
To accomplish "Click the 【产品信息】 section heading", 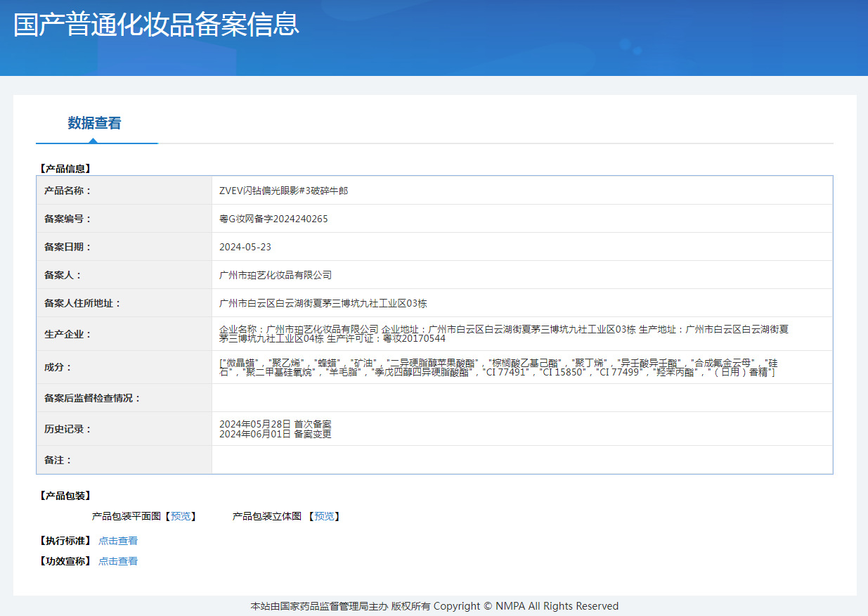I will tap(65, 169).
